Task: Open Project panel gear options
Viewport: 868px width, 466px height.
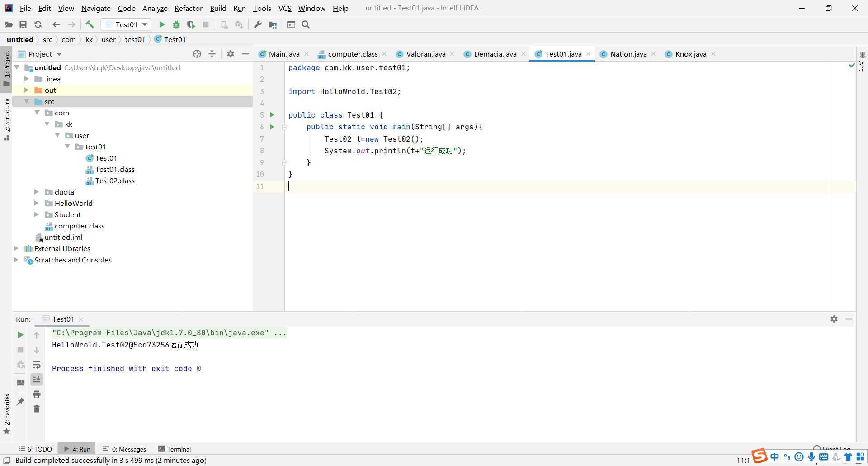Action: click(231, 54)
